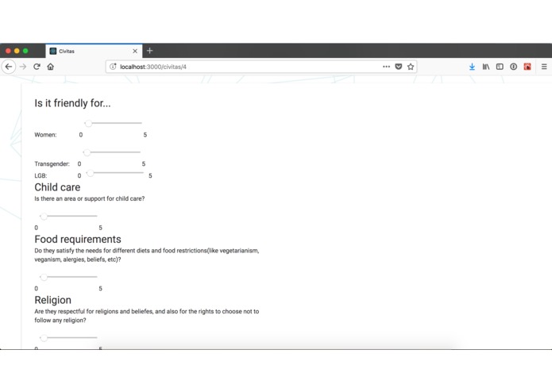Open a new tab with plus
Image resolution: width=552 pixels, height=392 pixels.
coord(149,51)
